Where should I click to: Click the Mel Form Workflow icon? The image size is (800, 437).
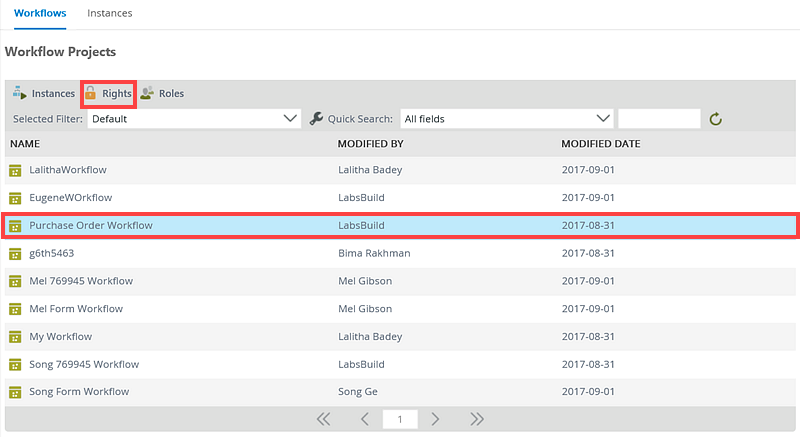(x=15, y=309)
